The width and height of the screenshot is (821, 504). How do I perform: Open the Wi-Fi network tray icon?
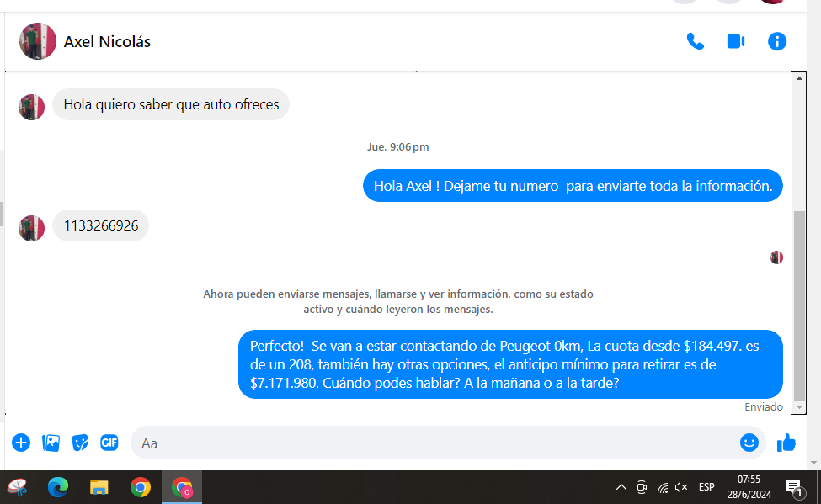pos(663,487)
